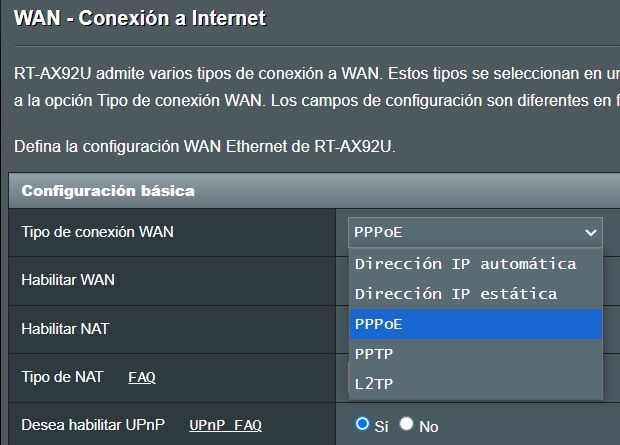This screenshot has height=445, width=620.
Task: Click the Defina la configuración WAN Ethernet text
Action: pyautogui.click(x=205, y=147)
